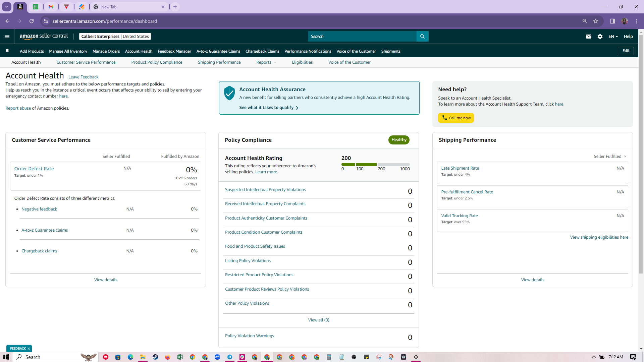Go back using browser back arrow
644x362 pixels.
coord(7,21)
